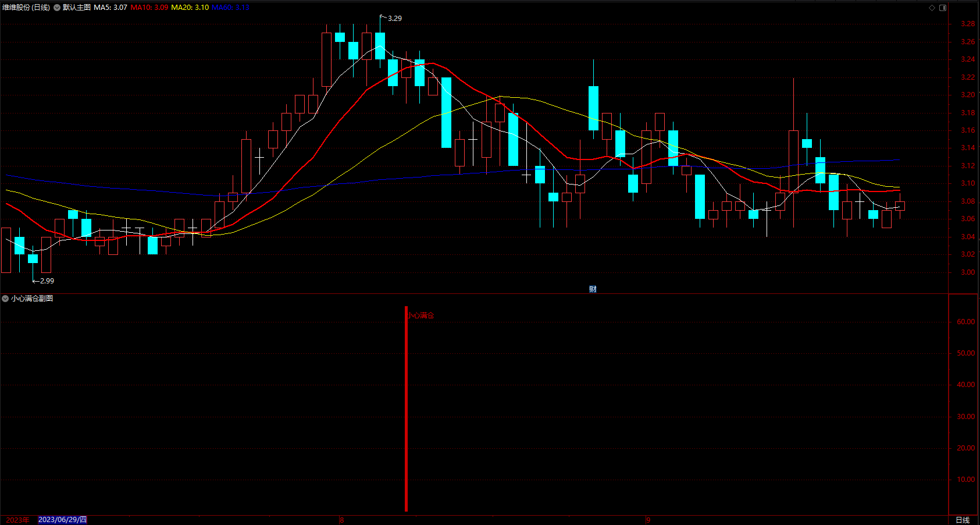Click the diamond icon at chart top-right
This screenshot has width=980, height=525.
[932, 8]
